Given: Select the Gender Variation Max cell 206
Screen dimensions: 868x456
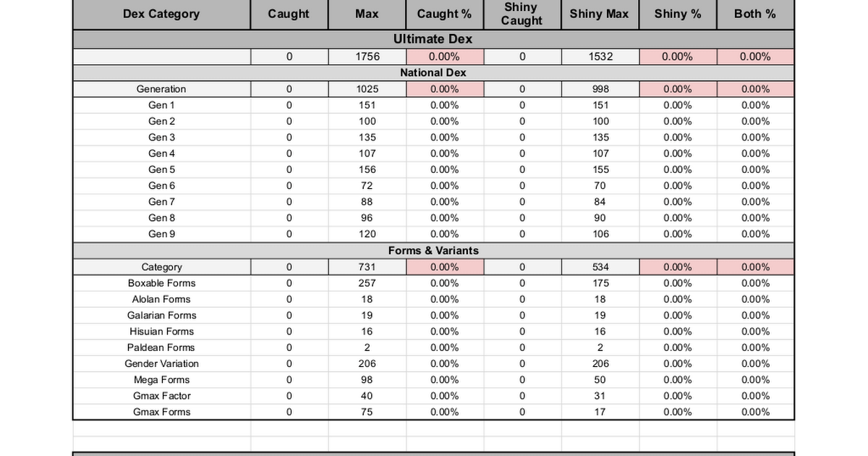Looking at the screenshot, I should coord(367,363).
